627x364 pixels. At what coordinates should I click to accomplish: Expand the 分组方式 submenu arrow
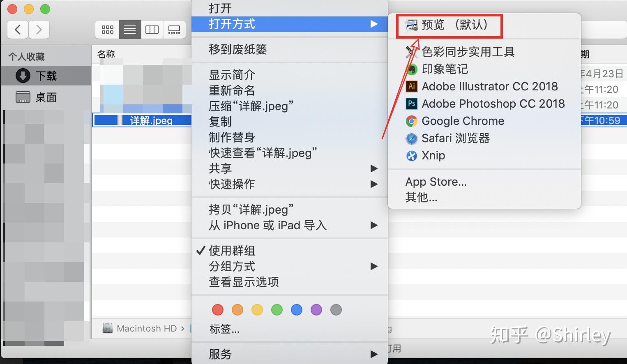click(x=373, y=266)
